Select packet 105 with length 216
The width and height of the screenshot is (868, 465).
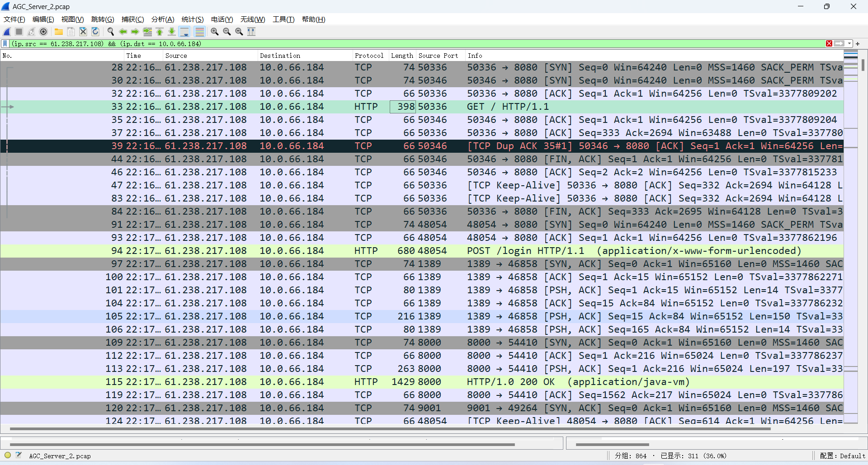tap(422, 316)
